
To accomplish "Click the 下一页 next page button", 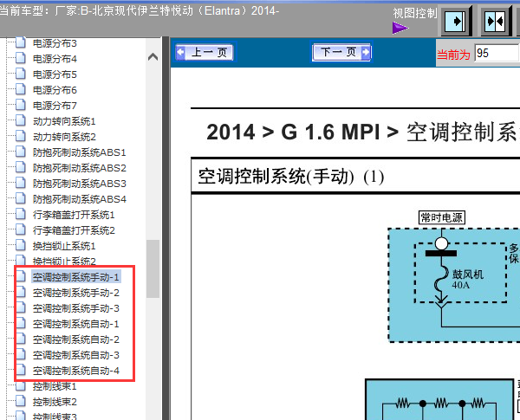I will coord(341,52).
